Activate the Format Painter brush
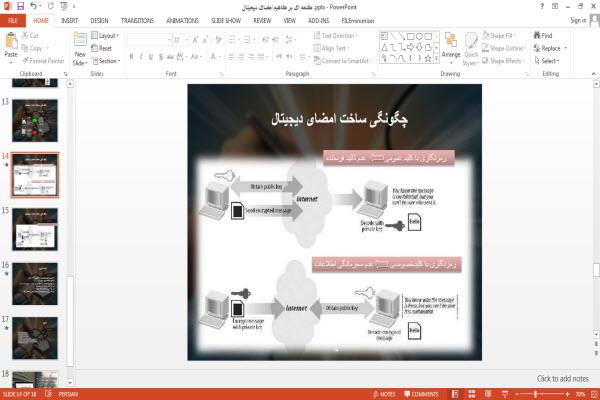 [x=43, y=61]
